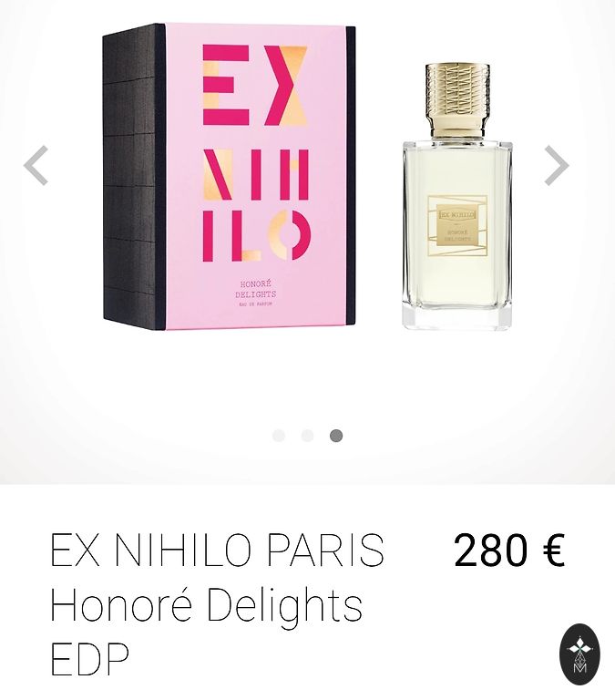
Task: Click Honoré Delights text on pink box
Action: tap(256, 289)
